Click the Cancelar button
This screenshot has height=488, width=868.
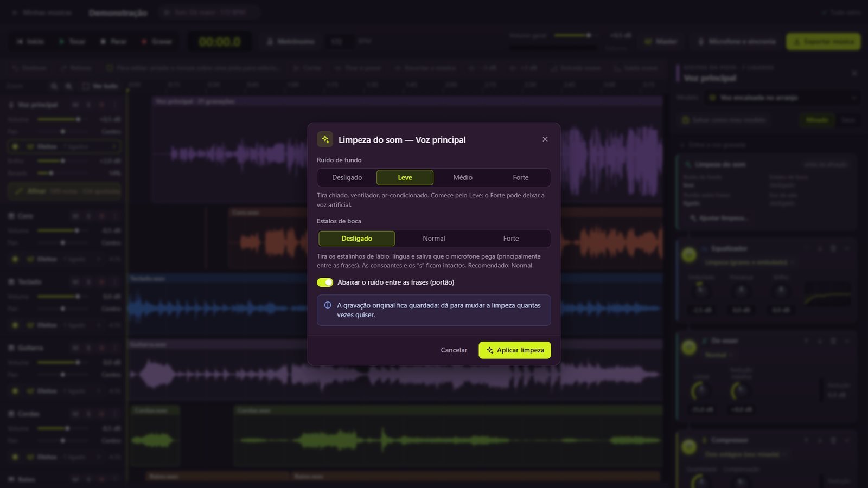click(454, 350)
